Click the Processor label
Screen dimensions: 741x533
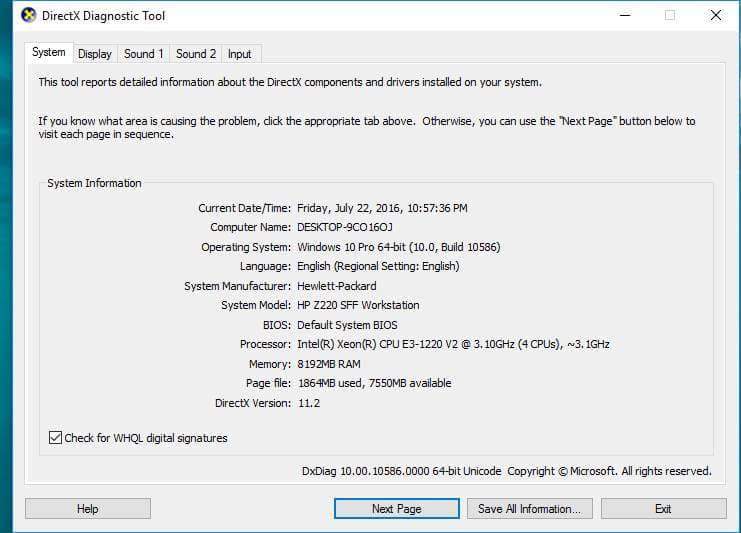pos(266,344)
